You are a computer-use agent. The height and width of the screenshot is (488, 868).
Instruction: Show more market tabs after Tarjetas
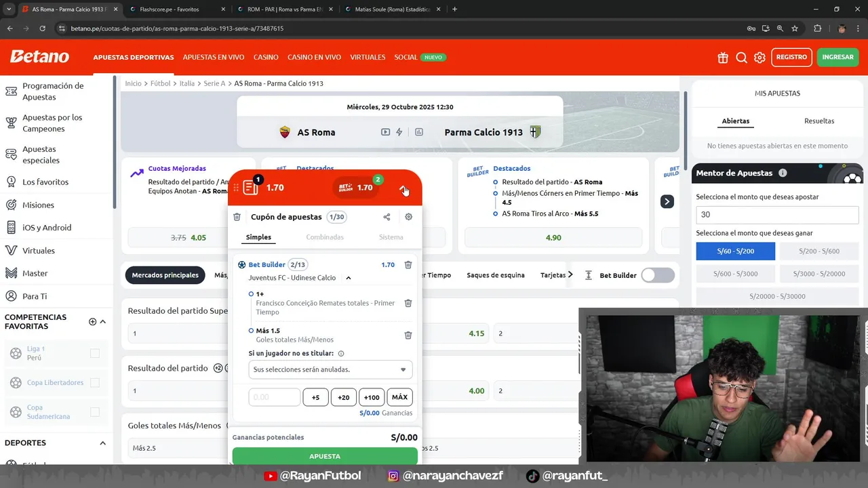570,274
